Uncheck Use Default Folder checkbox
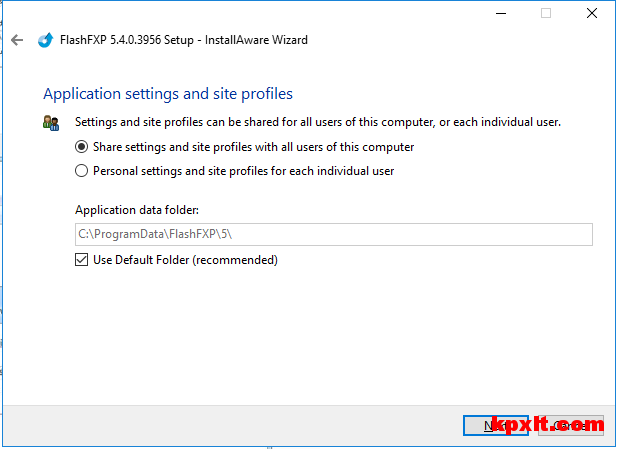 click(82, 260)
